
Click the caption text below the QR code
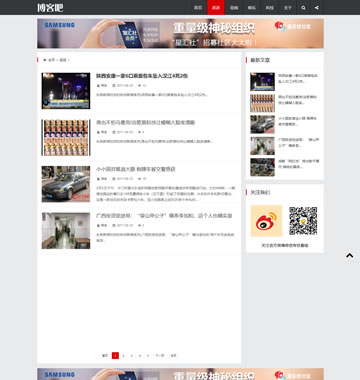coord(285,245)
